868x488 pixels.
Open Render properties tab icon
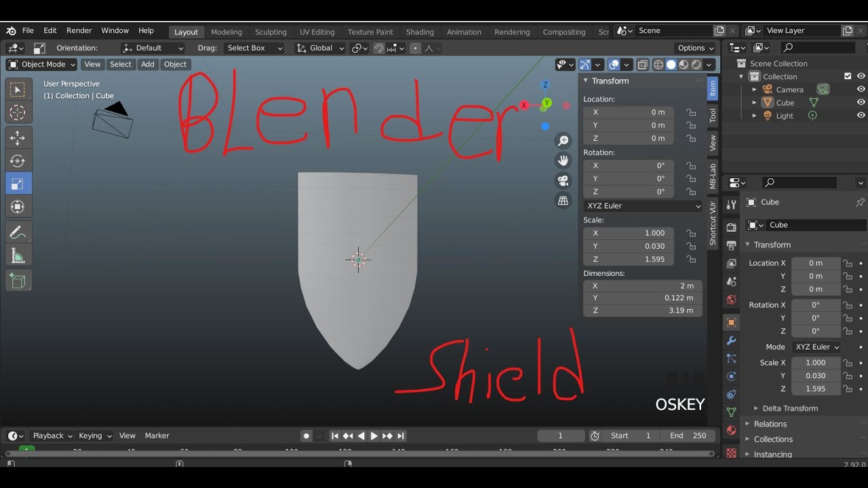coord(731,227)
